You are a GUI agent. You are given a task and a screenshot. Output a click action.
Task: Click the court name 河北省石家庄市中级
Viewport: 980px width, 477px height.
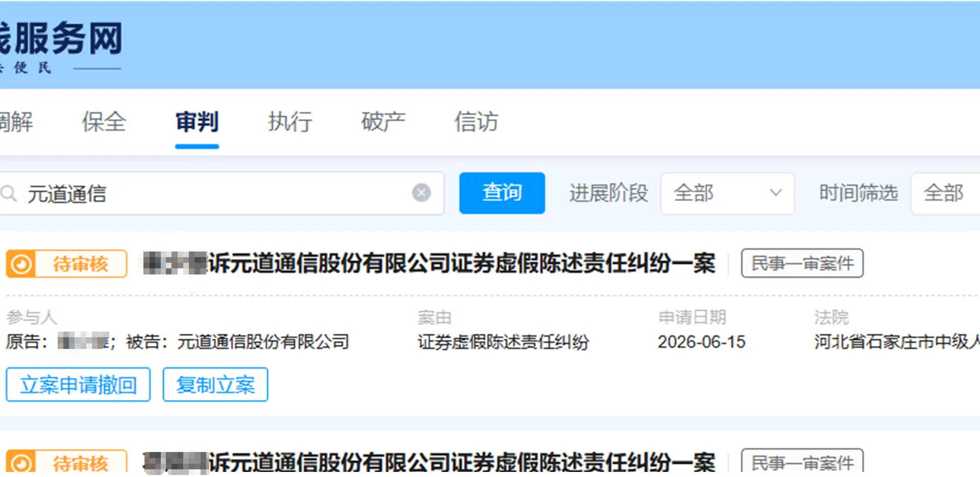tap(897, 342)
